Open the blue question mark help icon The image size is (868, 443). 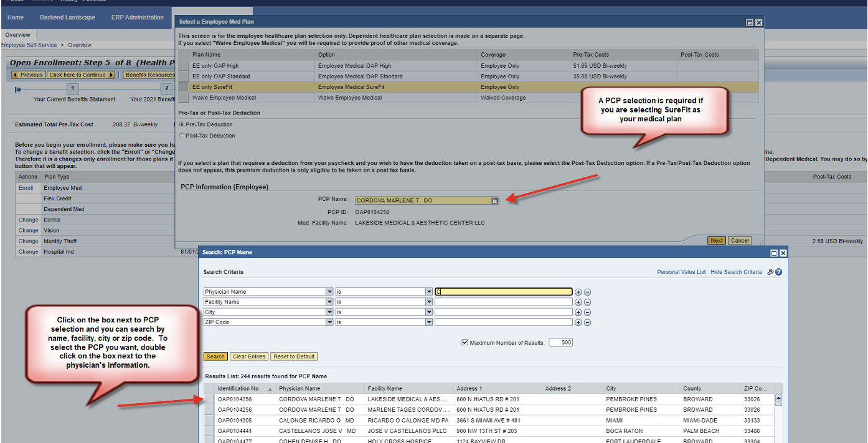tap(779, 272)
